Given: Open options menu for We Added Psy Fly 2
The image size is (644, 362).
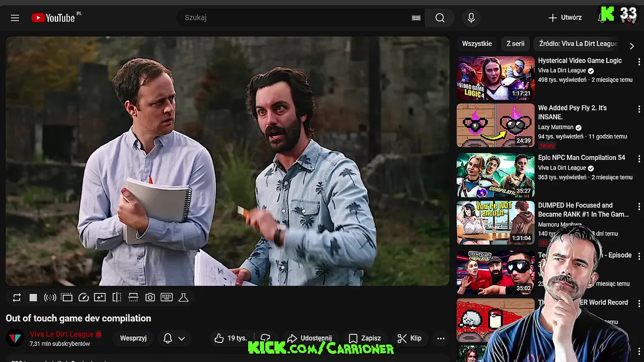Looking at the screenshot, I should click(639, 109).
